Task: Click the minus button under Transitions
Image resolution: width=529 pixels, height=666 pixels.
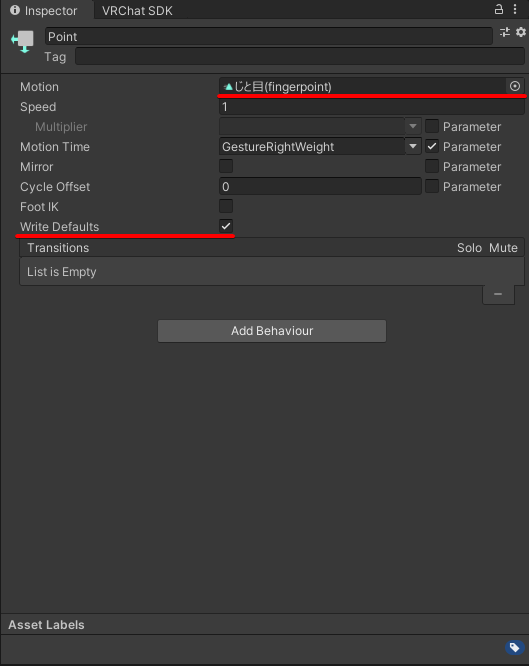Action: coord(498,294)
